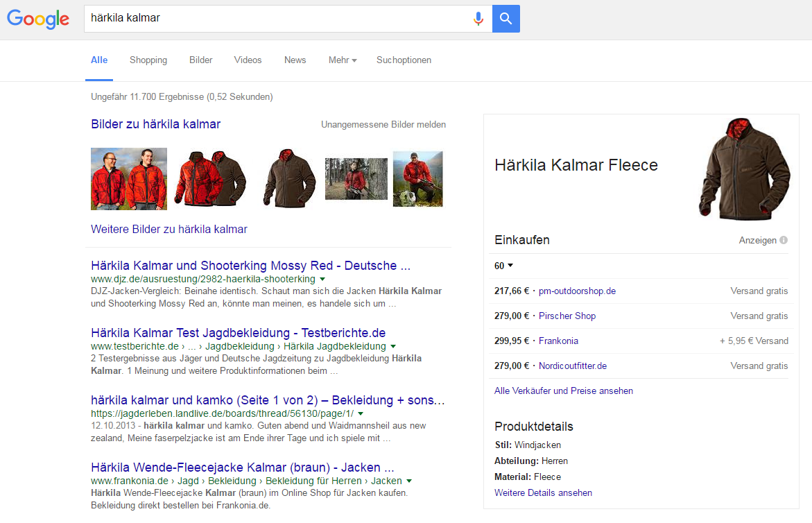Open härkila kalmar und kamko forum result
The image size is (812, 523).
[268, 400]
